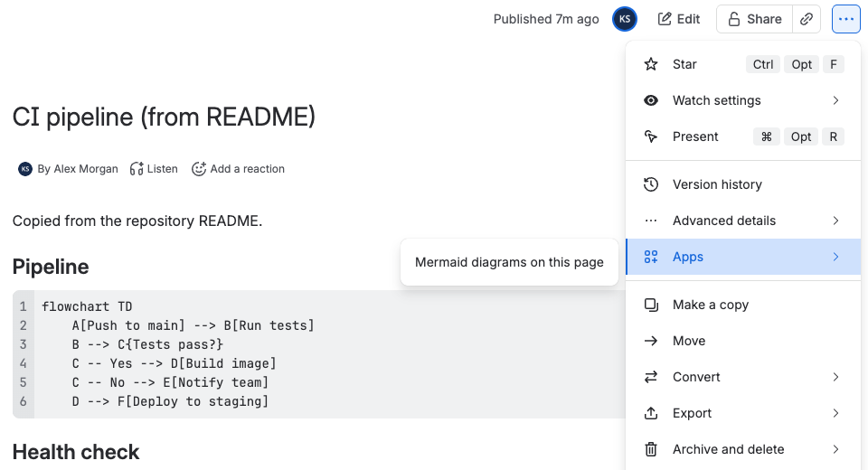Click the eye icon beside Watch settings
Image resolution: width=868 pixels, height=470 pixels.
point(651,100)
